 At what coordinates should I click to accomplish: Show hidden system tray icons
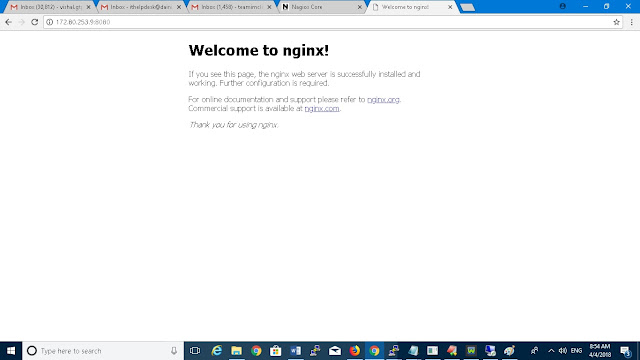(551, 351)
